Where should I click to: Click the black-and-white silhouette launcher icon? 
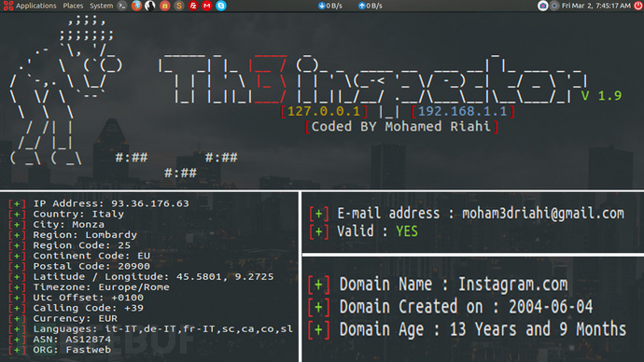click(x=150, y=6)
